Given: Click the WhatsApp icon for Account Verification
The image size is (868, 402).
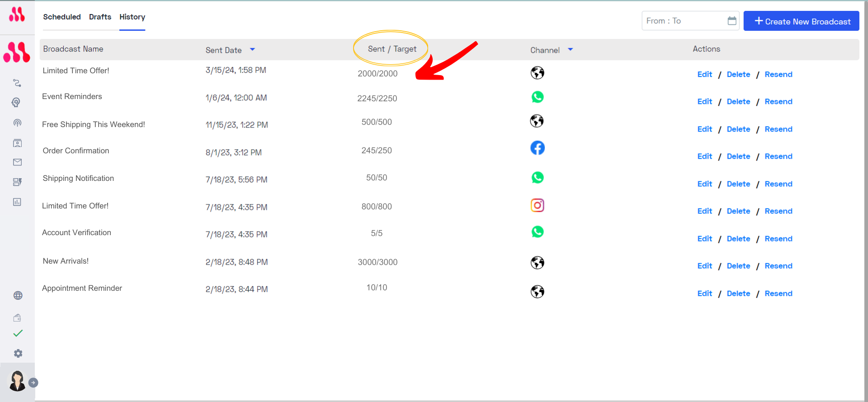Looking at the screenshot, I should coord(537,232).
